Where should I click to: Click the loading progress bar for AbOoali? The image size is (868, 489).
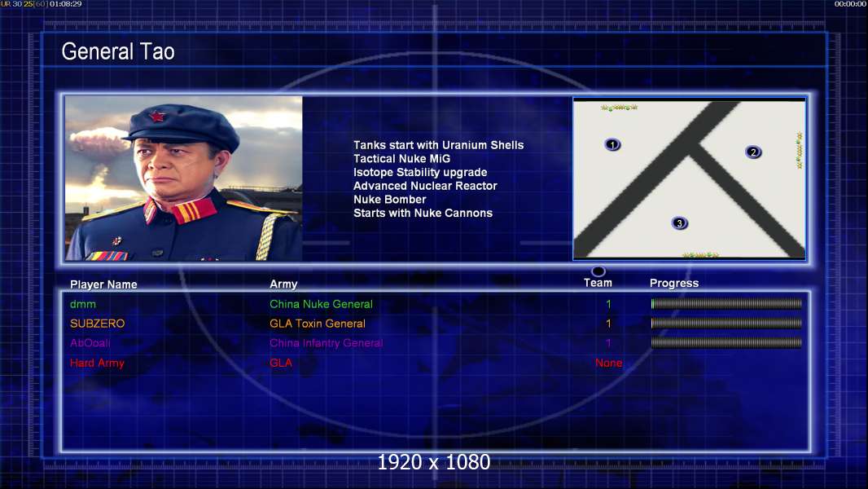[726, 343]
